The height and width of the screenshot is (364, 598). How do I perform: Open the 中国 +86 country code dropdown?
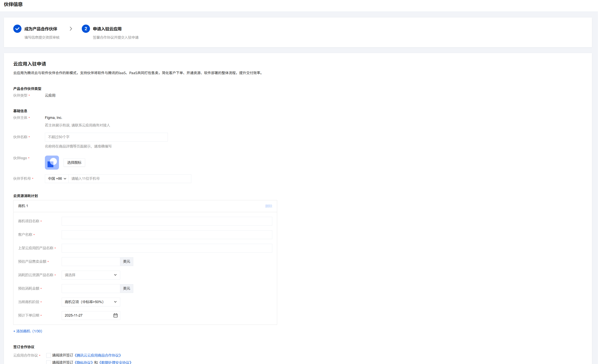(x=57, y=179)
